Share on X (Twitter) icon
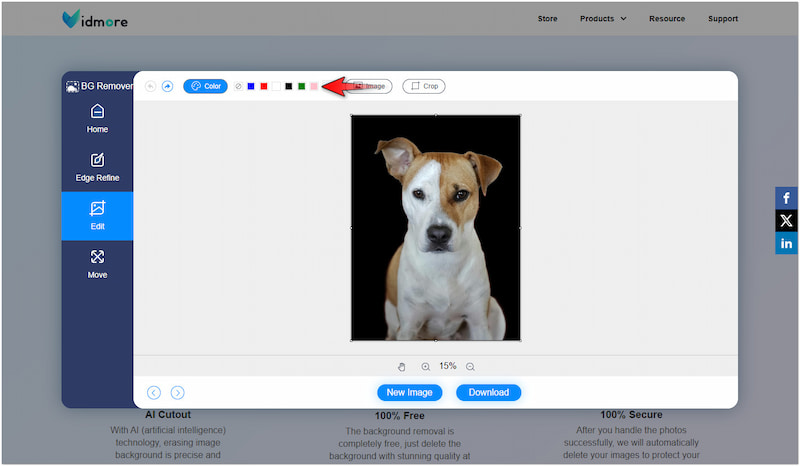 (x=786, y=221)
